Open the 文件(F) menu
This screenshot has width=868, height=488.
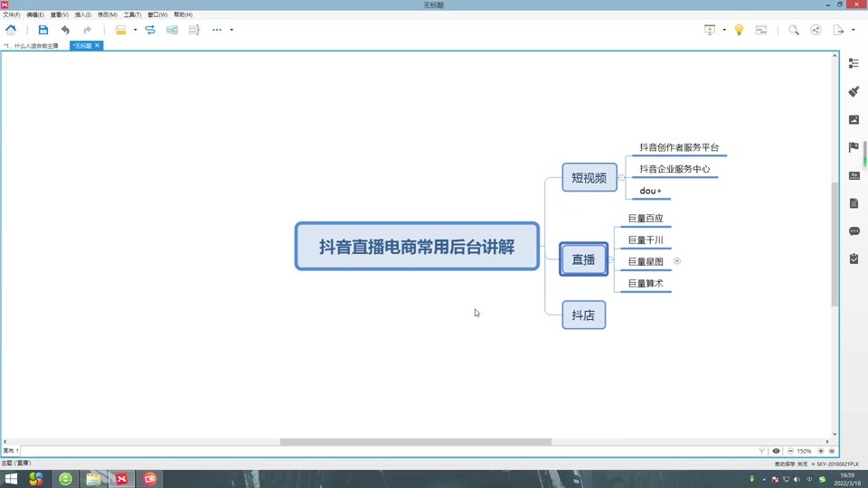pos(11,15)
